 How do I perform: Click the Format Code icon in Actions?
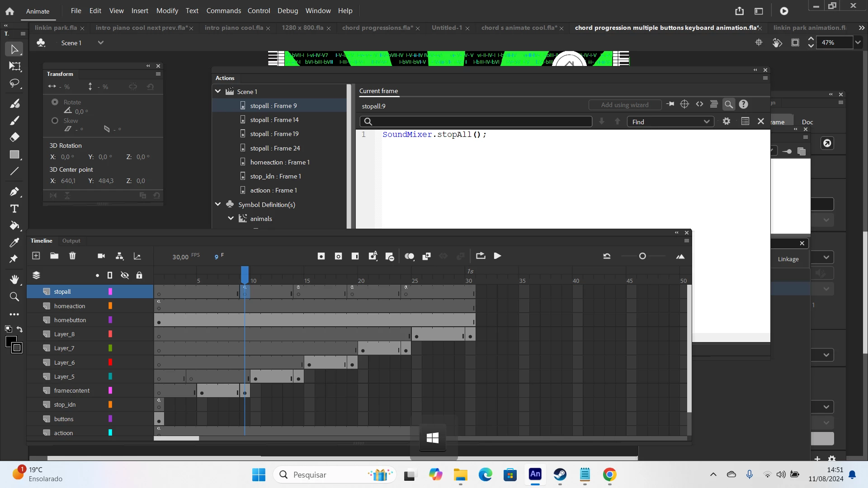point(714,104)
